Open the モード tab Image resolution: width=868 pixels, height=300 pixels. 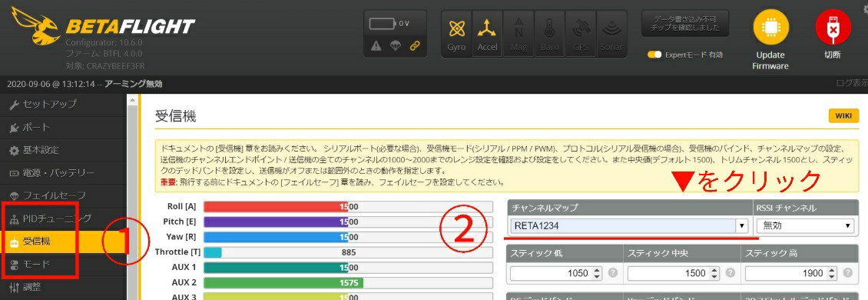tap(63, 265)
